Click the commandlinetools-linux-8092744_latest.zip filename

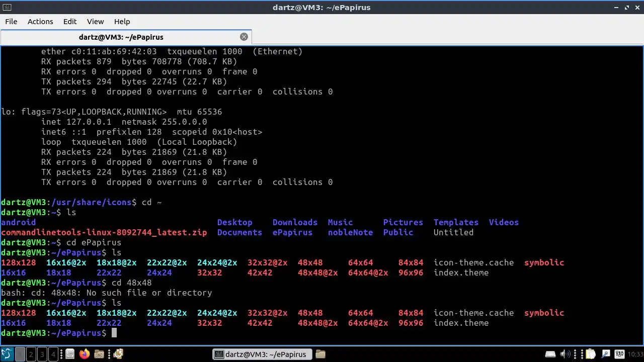point(104,232)
